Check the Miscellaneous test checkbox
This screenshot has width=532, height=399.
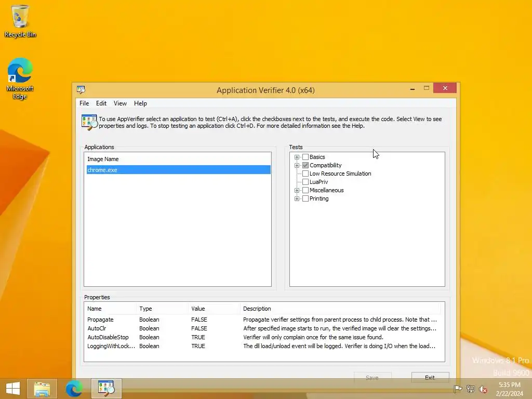coord(305,190)
